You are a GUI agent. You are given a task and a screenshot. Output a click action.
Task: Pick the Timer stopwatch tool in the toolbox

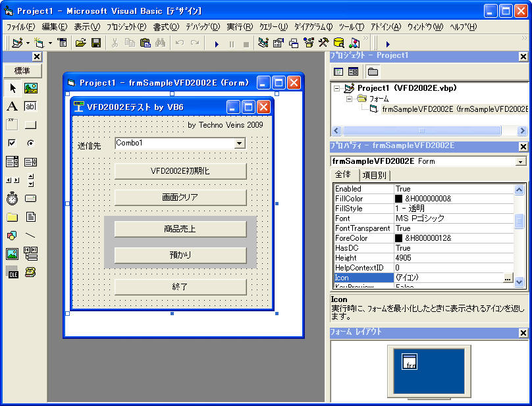click(13, 199)
